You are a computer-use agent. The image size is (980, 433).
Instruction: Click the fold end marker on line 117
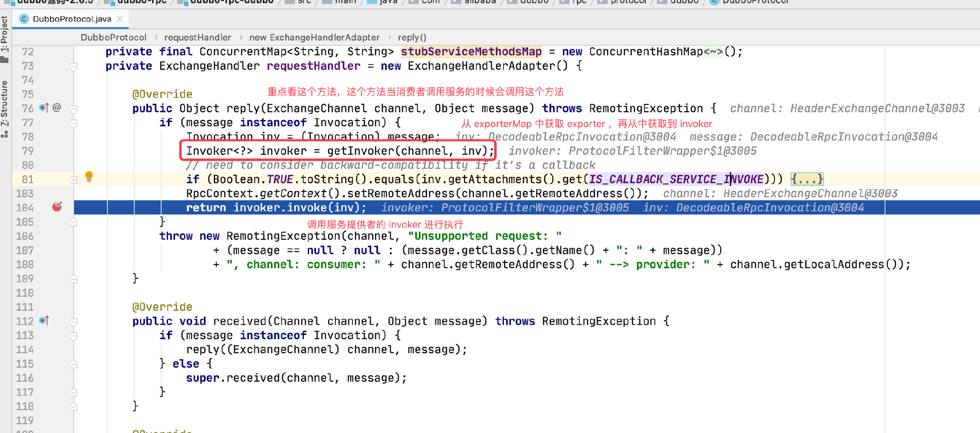pos(74,393)
